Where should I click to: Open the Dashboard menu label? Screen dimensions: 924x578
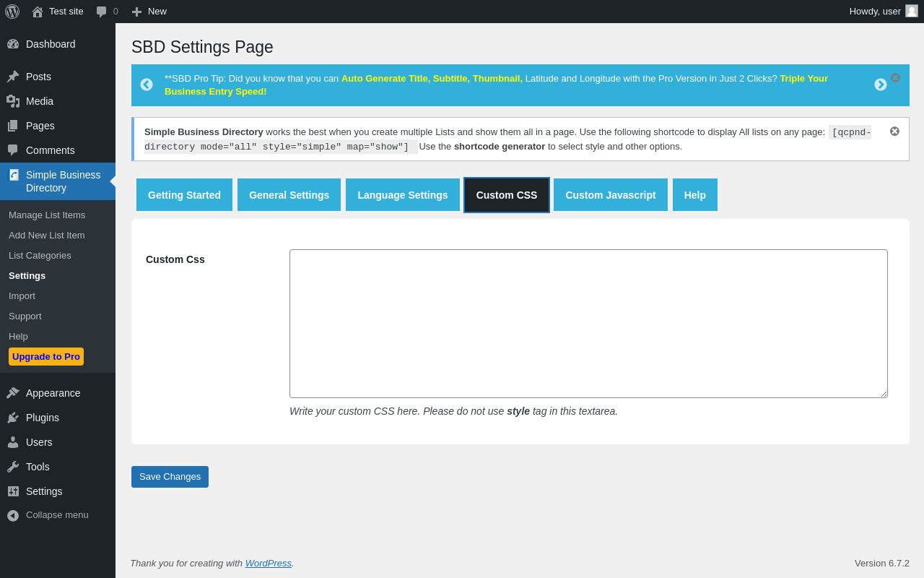pyautogui.click(x=51, y=44)
